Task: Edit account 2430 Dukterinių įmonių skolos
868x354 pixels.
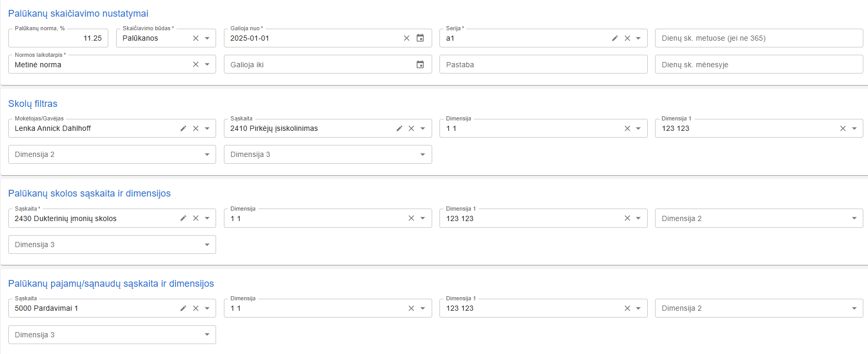Action: pos(183,218)
